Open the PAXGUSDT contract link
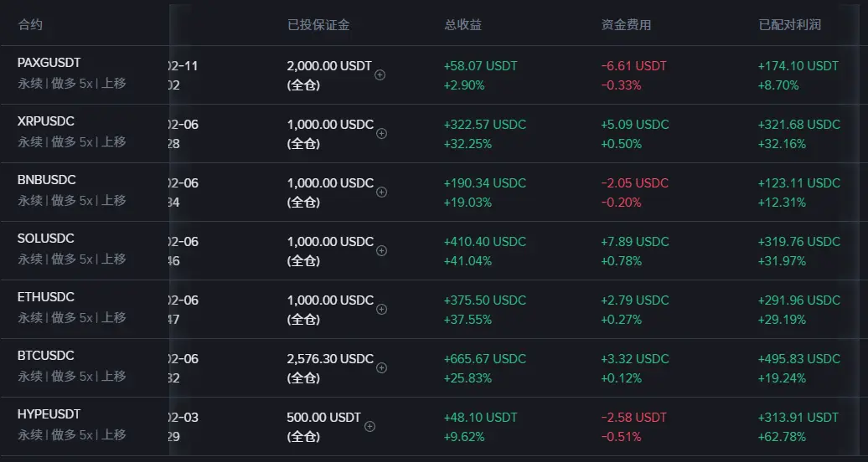The height and width of the screenshot is (462, 868). click(49, 63)
